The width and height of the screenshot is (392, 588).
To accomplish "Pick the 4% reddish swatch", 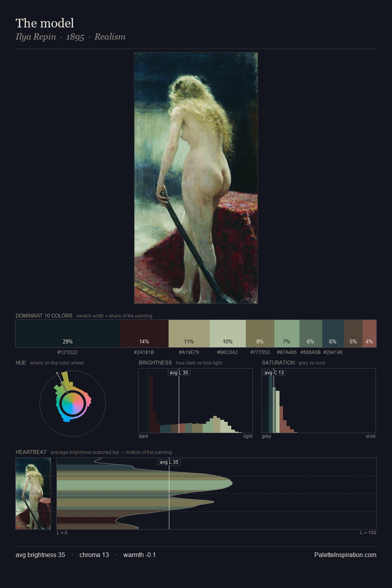I will point(369,334).
